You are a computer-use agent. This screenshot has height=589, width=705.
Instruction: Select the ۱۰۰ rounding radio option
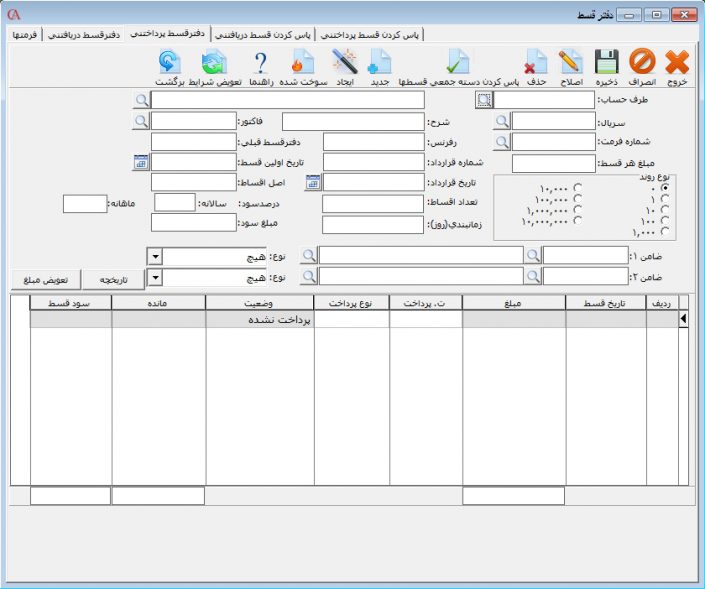point(666,220)
